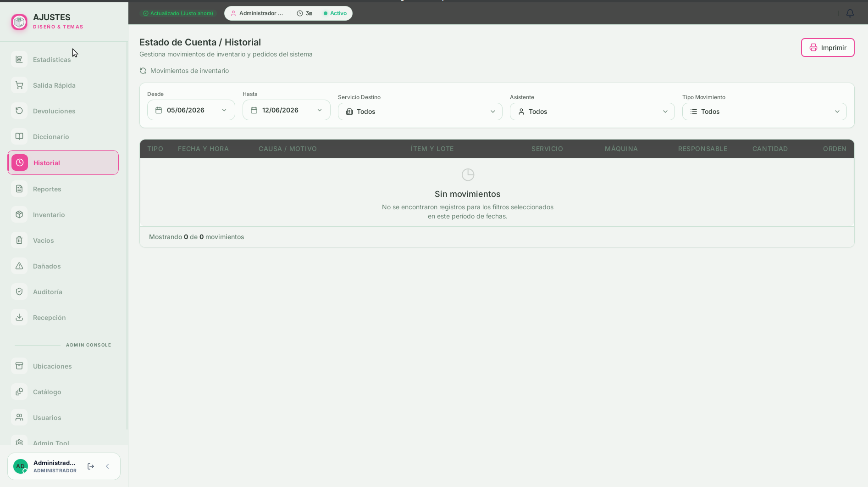
Task: Collapse sidebar using left chevron icon
Action: point(107,466)
